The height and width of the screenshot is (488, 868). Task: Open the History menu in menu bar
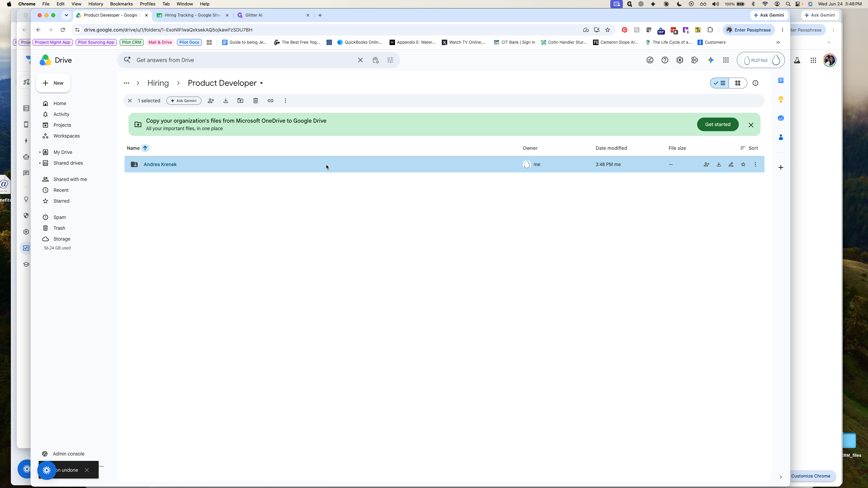pos(96,4)
